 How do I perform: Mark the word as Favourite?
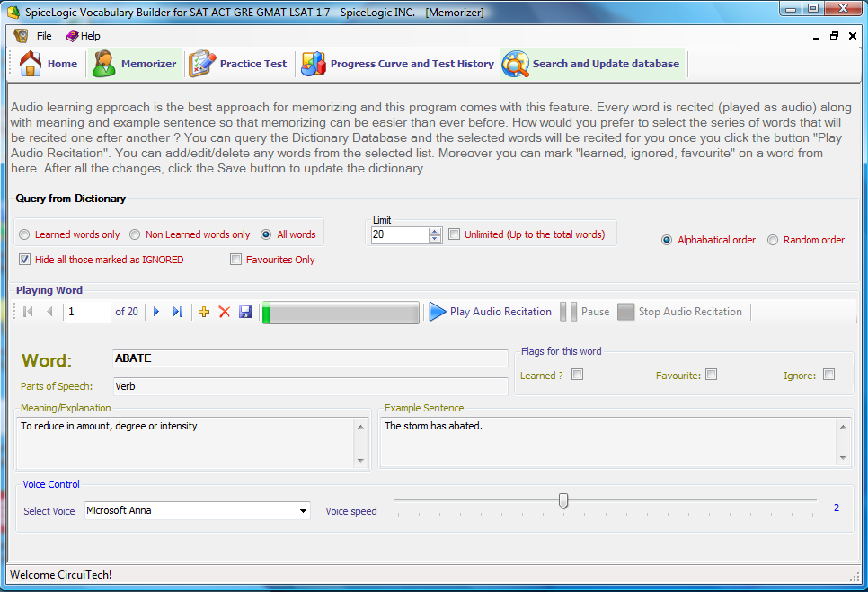point(712,375)
